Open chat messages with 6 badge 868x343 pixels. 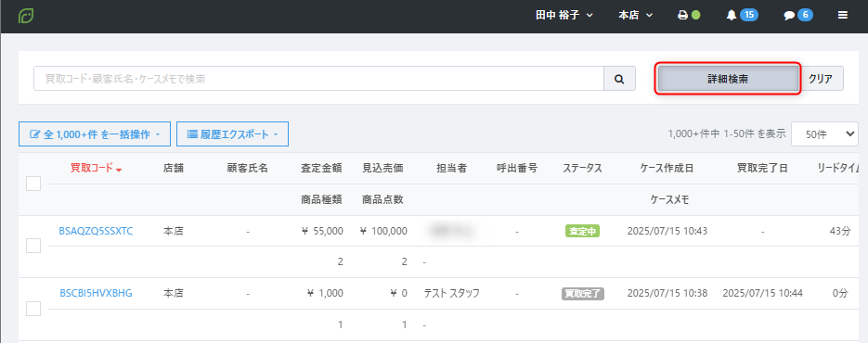[x=798, y=16]
